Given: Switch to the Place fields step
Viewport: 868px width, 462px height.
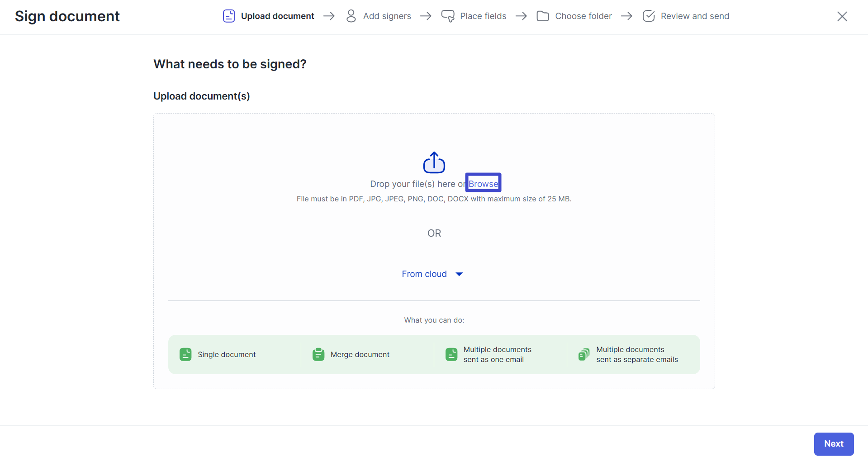Looking at the screenshot, I should [x=483, y=16].
